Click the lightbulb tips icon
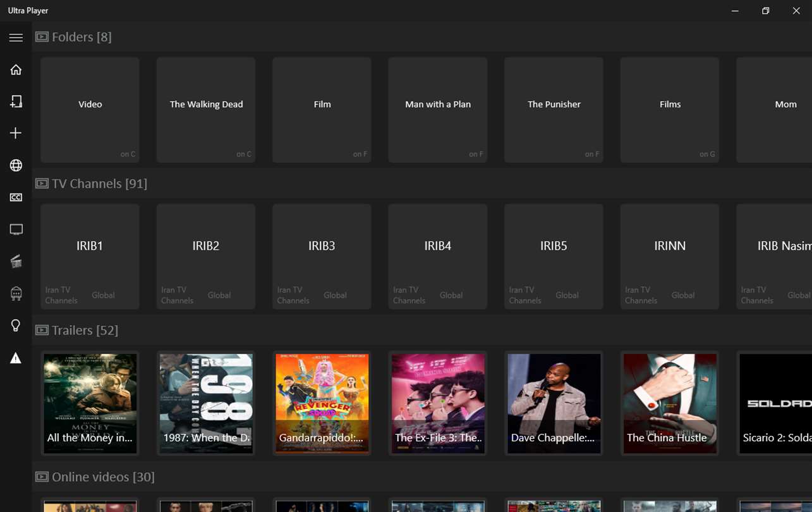The height and width of the screenshot is (512, 812). tap(16, 326)
